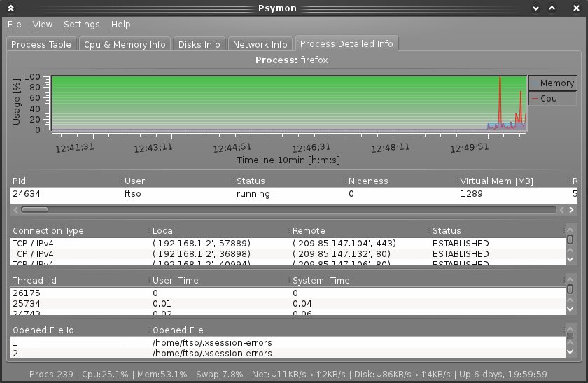The width and height of the screenshot is (588, 383).
Task: Open the File menu
Action: point(14,25)
